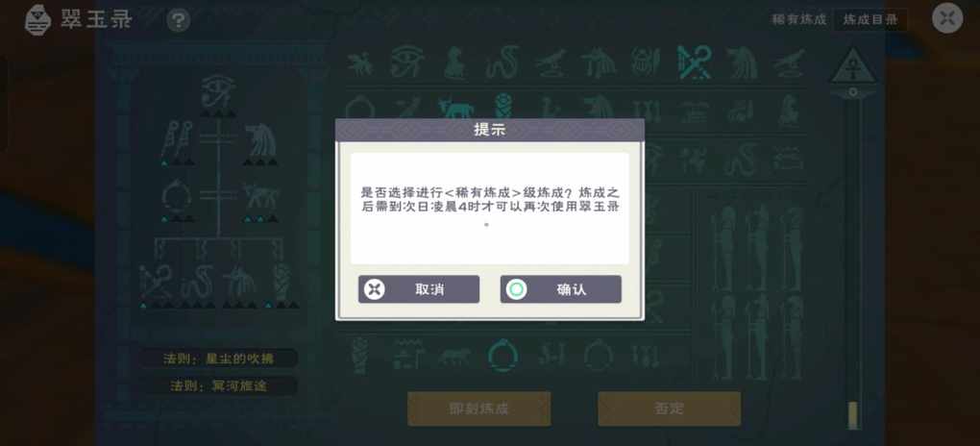Select the 稀有炼成 tab

(798, 19)
